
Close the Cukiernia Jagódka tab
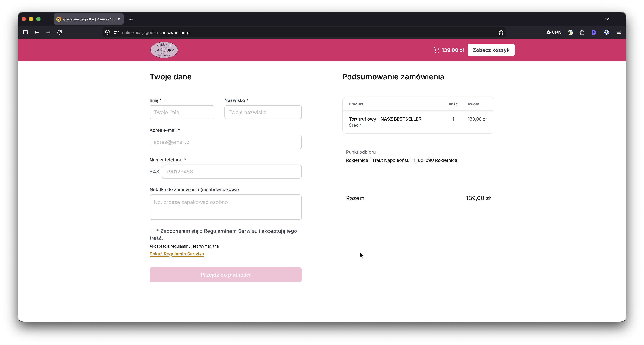(119, 19)
